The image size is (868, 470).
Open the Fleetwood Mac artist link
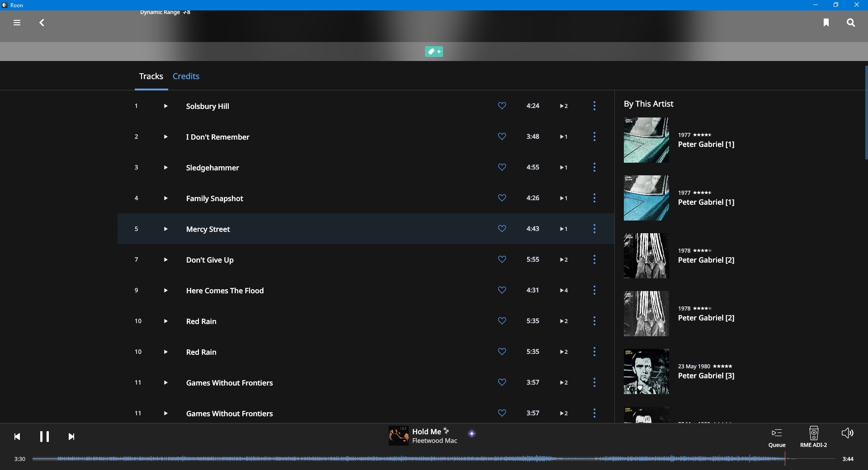click(434, 441)
